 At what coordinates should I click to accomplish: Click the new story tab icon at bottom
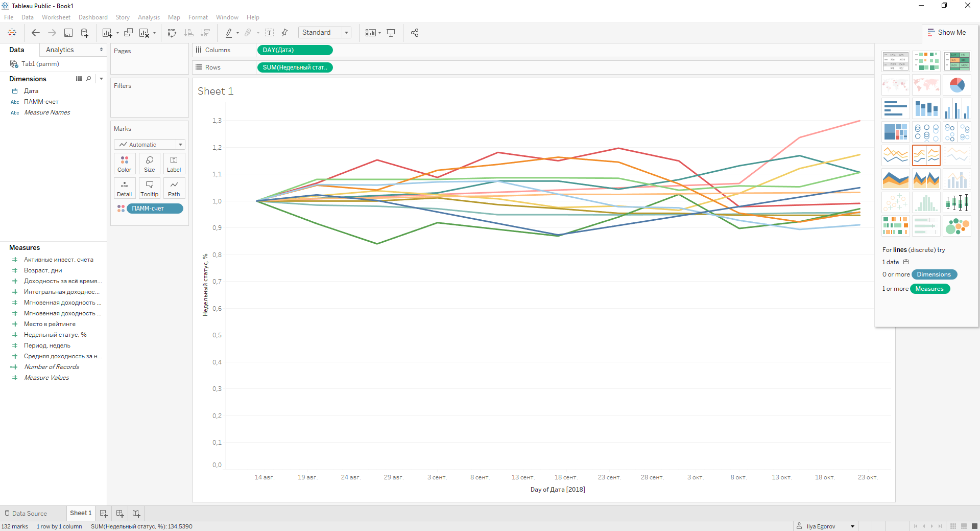[x=136, y=513]
